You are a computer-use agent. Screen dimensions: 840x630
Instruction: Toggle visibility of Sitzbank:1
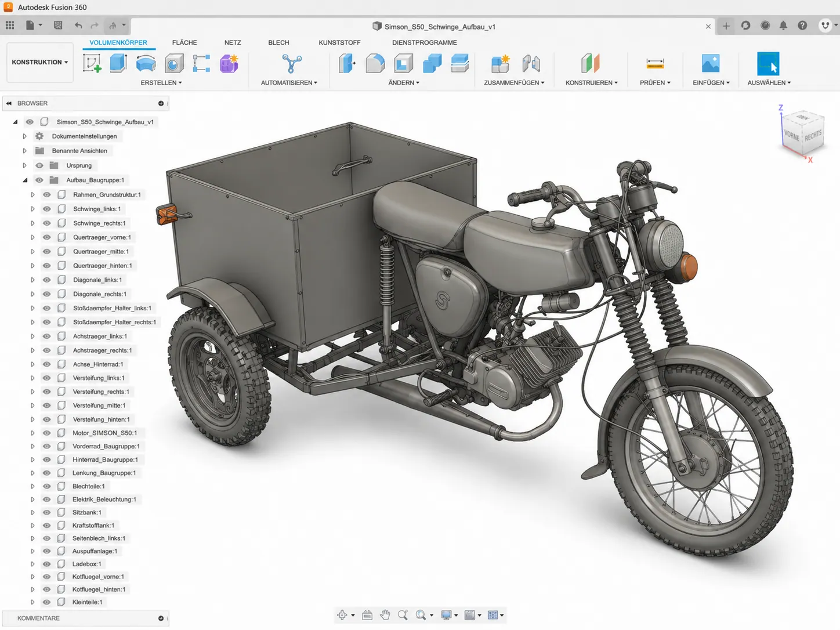click(47, 512)
